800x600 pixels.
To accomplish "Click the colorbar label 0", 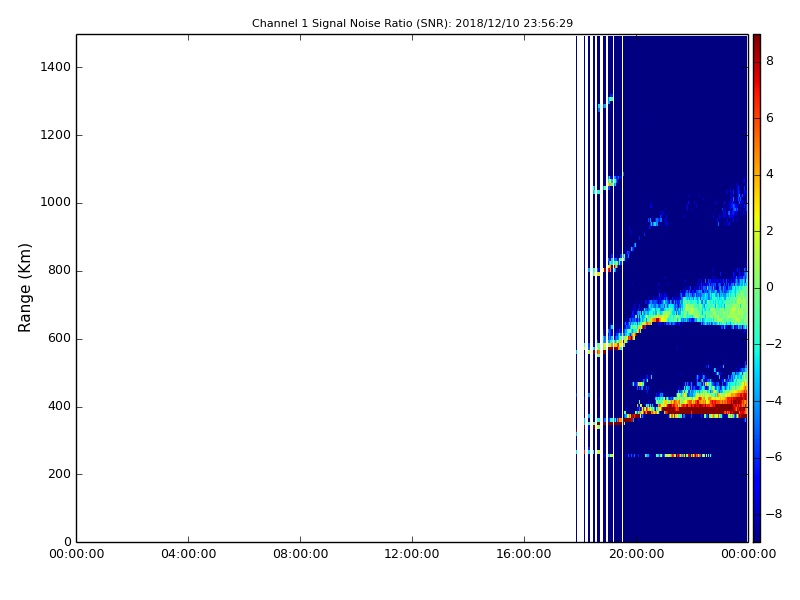I will pyautogui.click(x=770, y=287).
